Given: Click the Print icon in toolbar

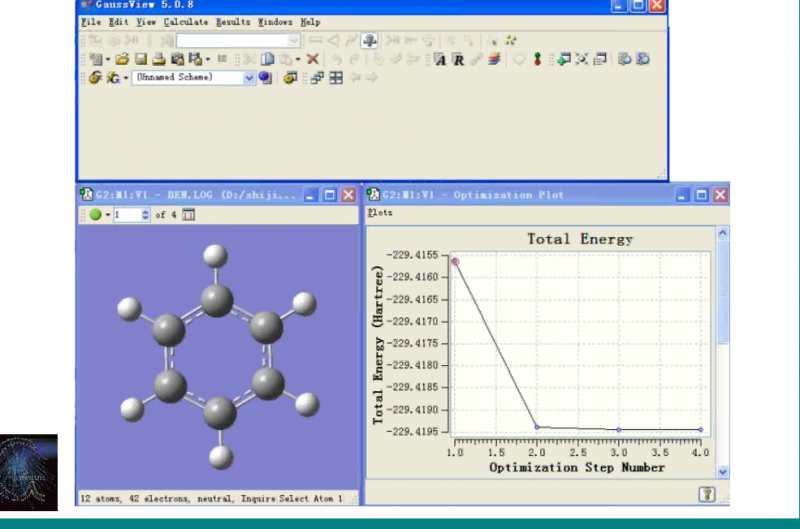Looking at the screenshot, I should 158,60.
